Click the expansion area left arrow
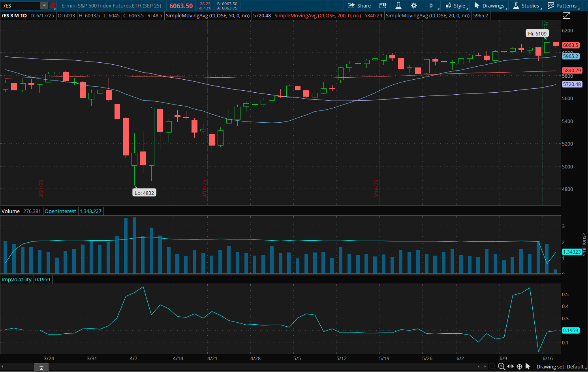The image size is (588, 372). pyautogui.click(x=479, y=366)
